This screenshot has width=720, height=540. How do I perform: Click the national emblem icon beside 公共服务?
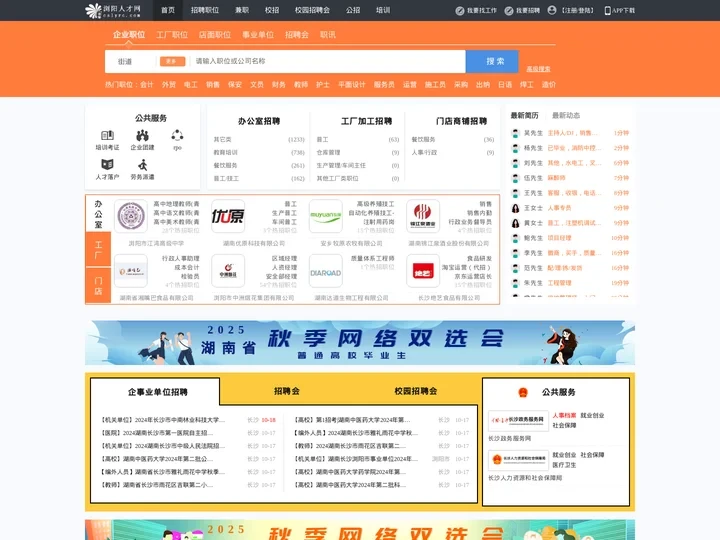click(x=523, y=392)
